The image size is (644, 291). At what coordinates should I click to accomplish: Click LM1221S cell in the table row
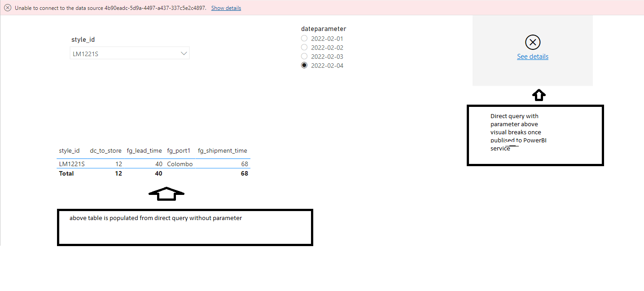coord(72,164)
